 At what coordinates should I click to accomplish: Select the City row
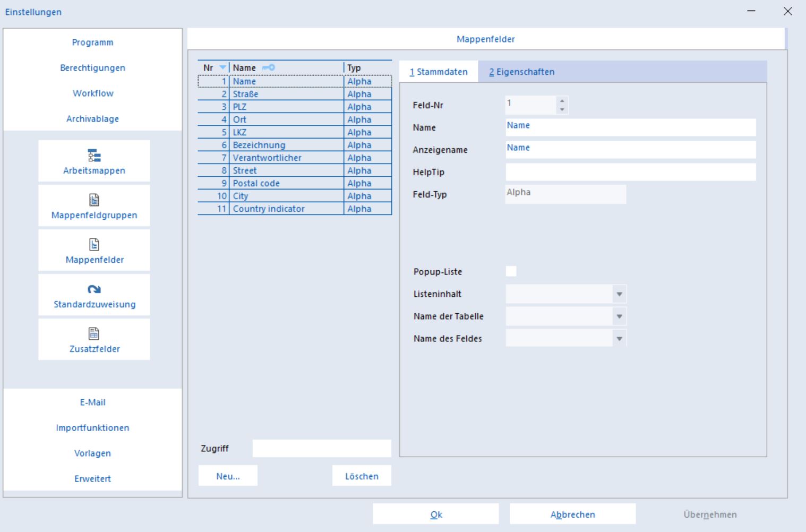[295, 196]
